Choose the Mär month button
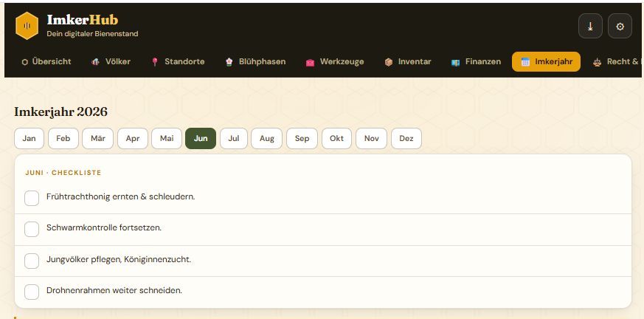 click(x=98, y=139)
